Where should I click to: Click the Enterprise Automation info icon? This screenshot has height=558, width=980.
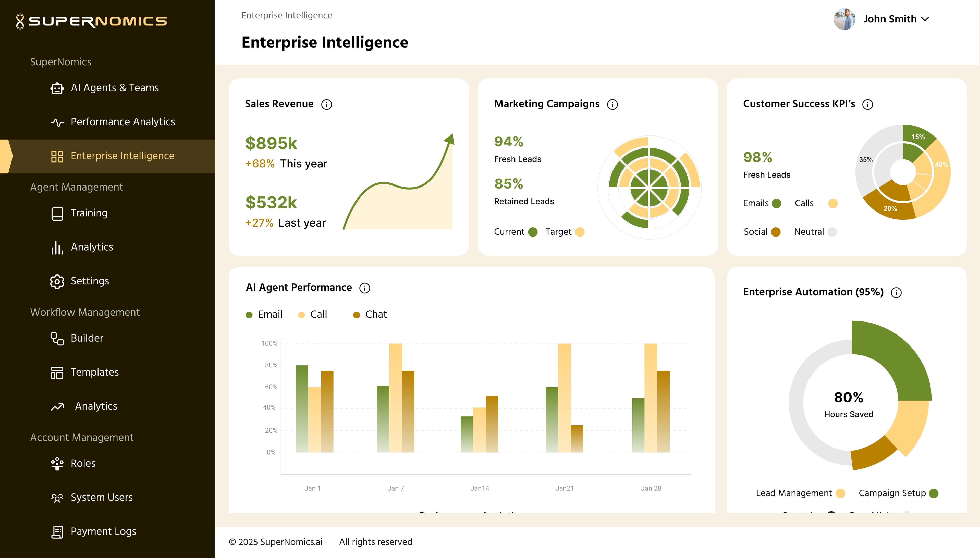(x=897, y=292)
